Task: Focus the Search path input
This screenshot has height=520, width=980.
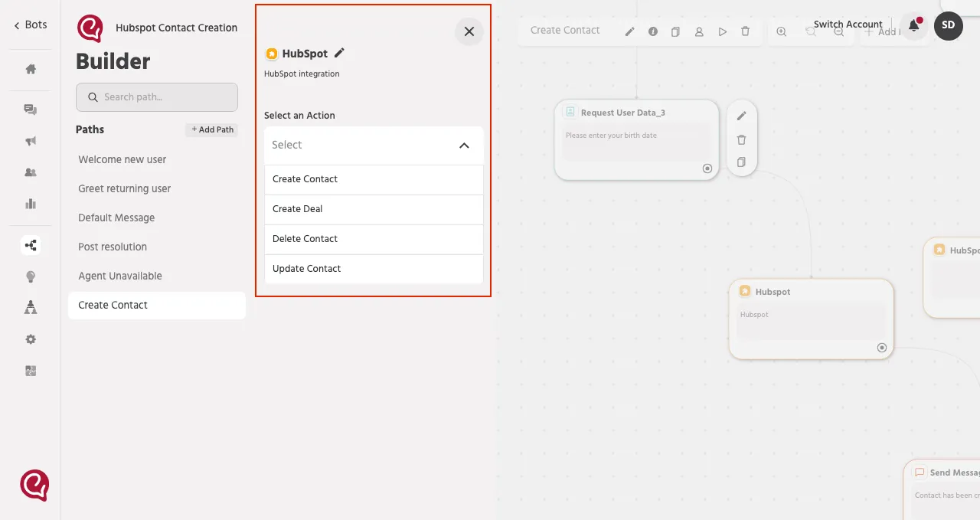Action: (157, 97)
